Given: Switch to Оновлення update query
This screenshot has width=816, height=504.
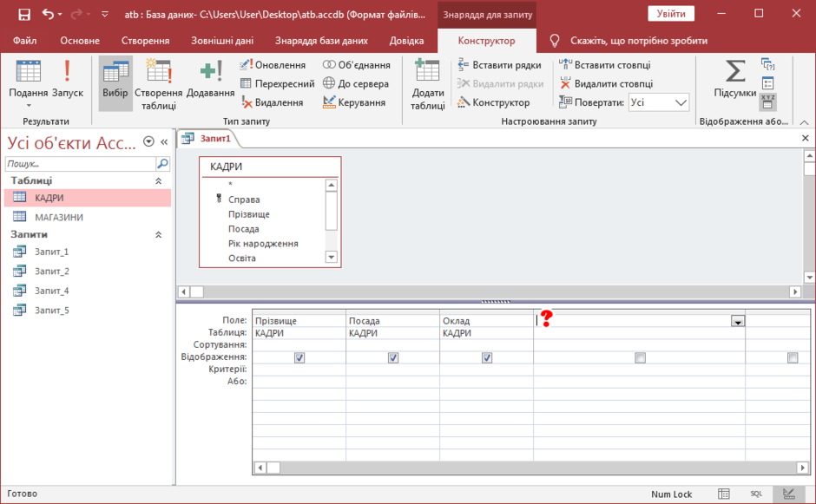Looking at the screenshot, I should (x=273, y=65).
